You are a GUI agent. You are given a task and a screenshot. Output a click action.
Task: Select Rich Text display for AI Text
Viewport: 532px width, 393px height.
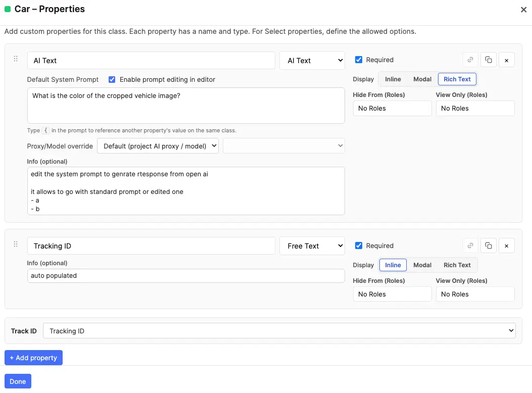pos(457,79)
